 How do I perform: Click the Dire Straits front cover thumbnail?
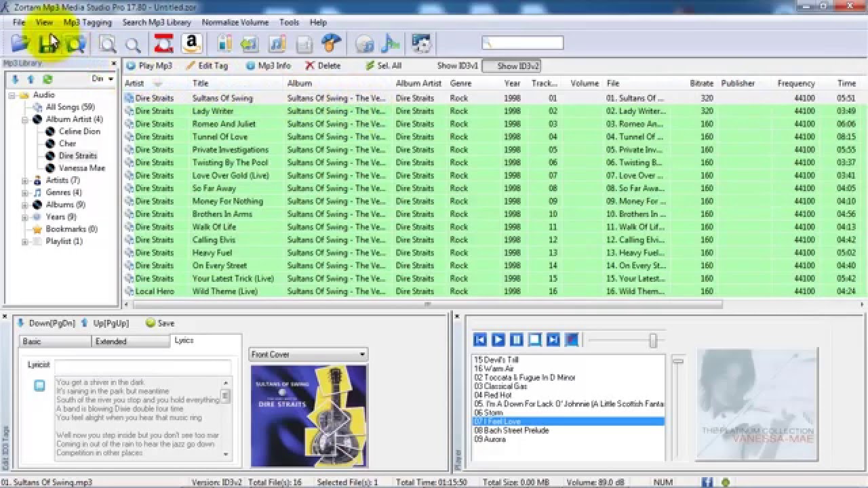[309, 415]
